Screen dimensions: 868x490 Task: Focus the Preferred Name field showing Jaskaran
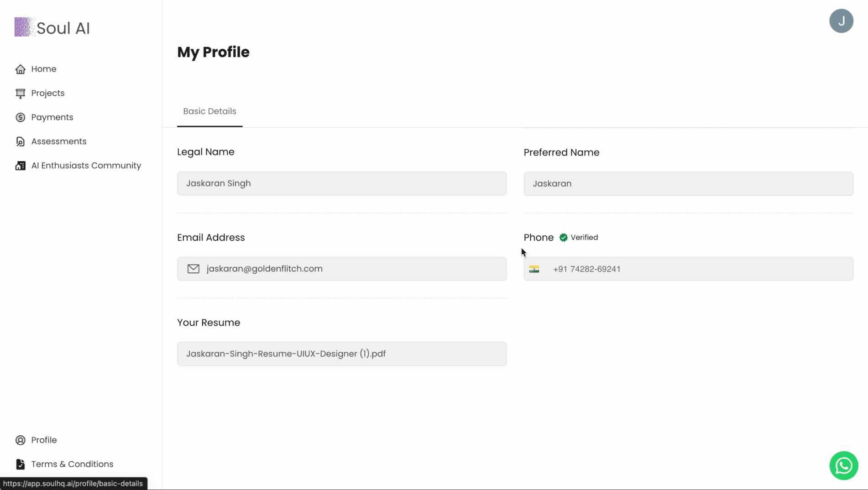pos(688,183)
